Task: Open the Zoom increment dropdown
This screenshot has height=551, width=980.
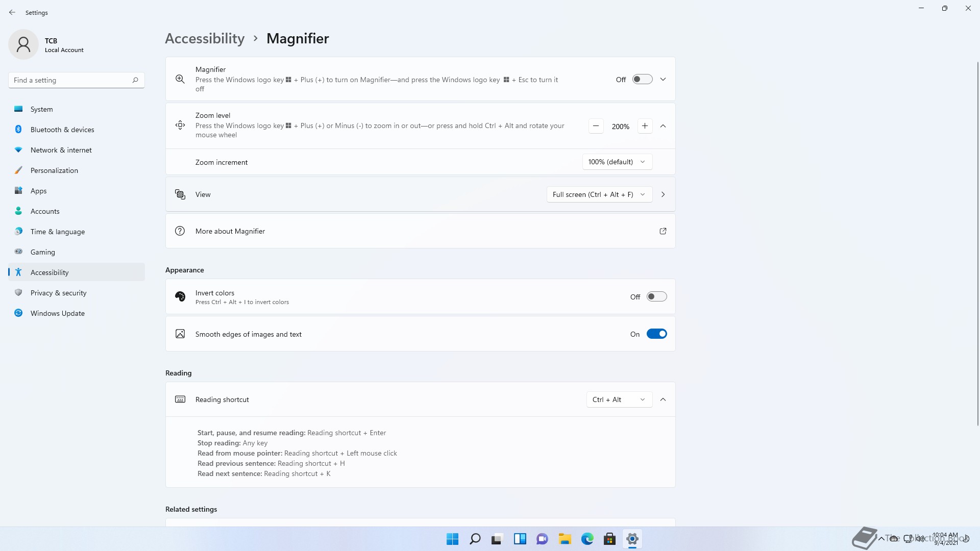Action: pyautogui.click(x=617, y=162)
